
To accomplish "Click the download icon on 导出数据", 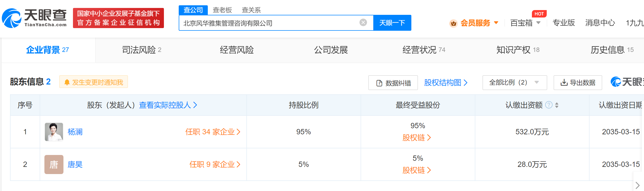I will tap(564, 83).
